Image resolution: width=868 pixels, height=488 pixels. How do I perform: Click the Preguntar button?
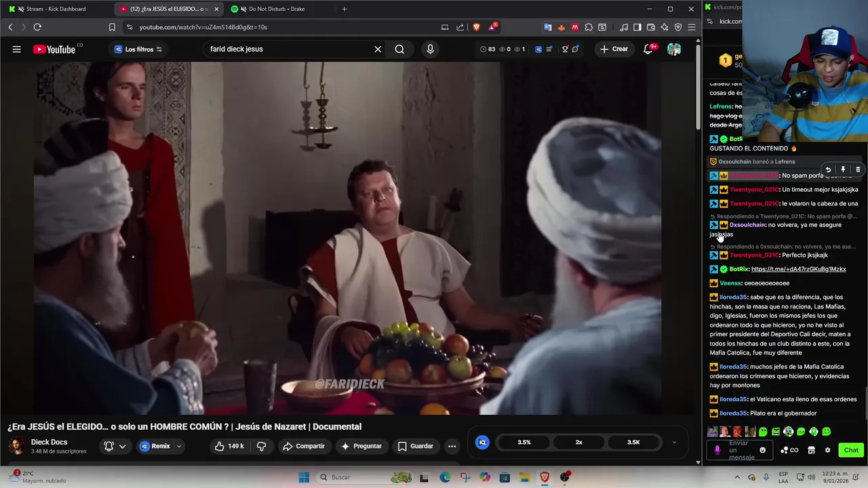coord(361,446)
